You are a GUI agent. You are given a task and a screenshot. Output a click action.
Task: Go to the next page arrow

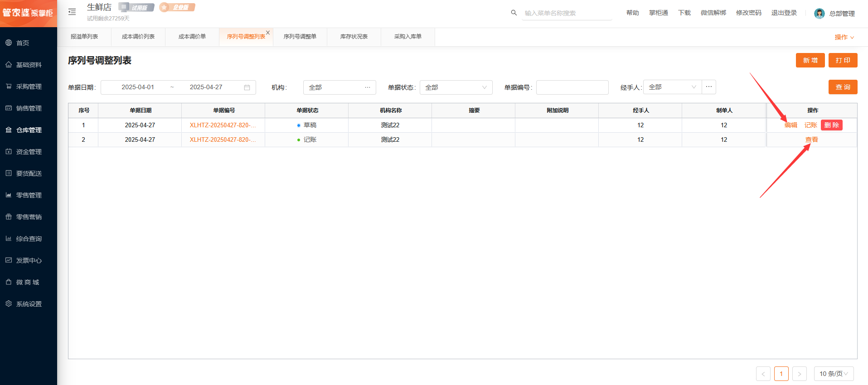800,374
